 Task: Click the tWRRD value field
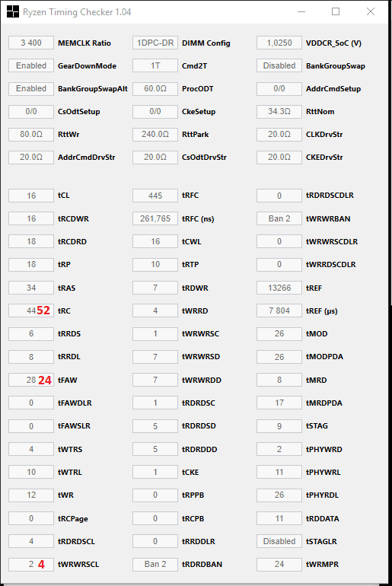click(155, 311)
